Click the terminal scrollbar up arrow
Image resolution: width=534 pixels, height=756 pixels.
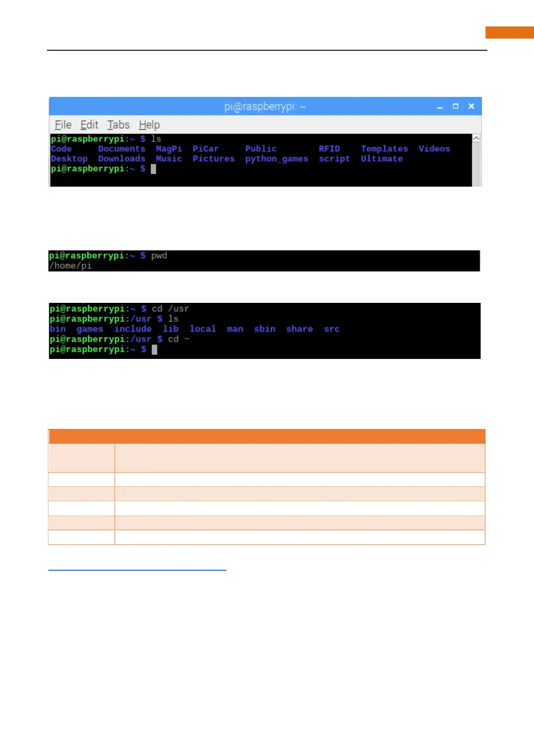(x=477, y=138)
